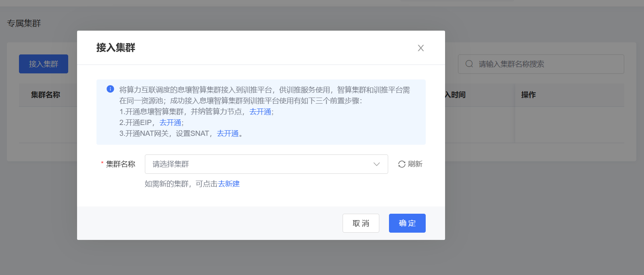Click 去开通 link for NAT网关 SNAT step
The height and width of the screenshot is (275, 644).
(x=228, y=133)
